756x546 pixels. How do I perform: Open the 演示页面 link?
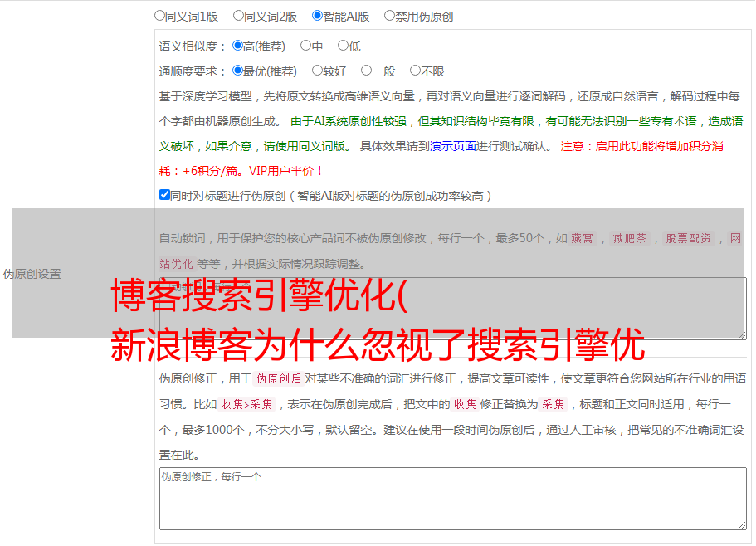452,146
